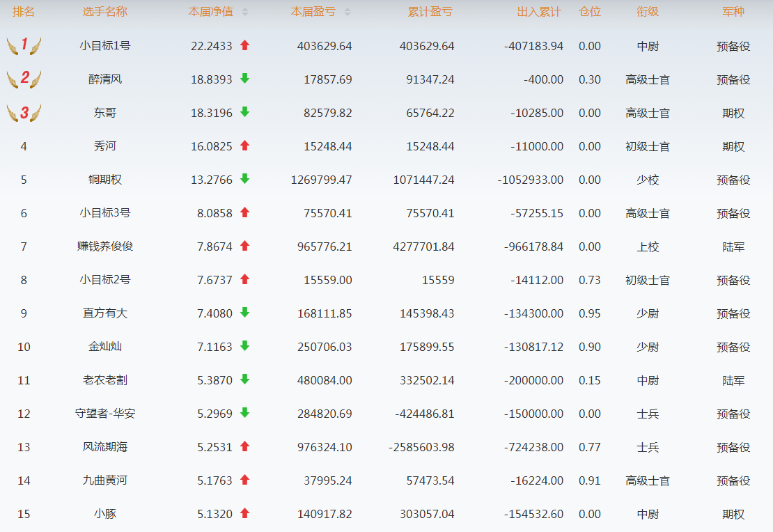Click red up arrow beside 22.2433
This screenshot has height=532, width=773.
coord(244,45)
